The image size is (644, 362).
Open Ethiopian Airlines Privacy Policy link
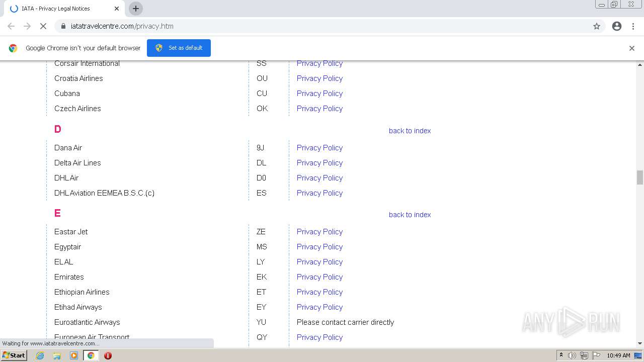point(319,292)
